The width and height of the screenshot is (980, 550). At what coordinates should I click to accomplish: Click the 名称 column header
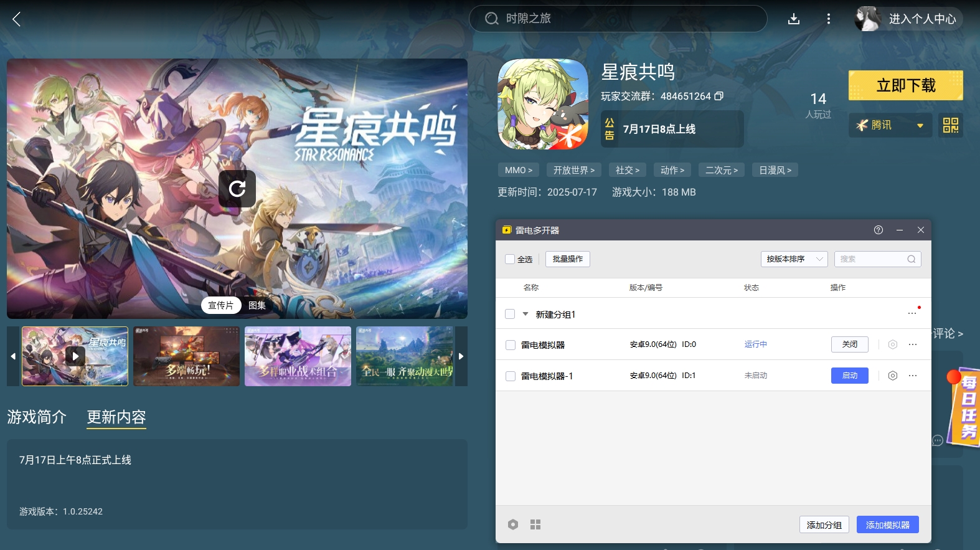531,288
